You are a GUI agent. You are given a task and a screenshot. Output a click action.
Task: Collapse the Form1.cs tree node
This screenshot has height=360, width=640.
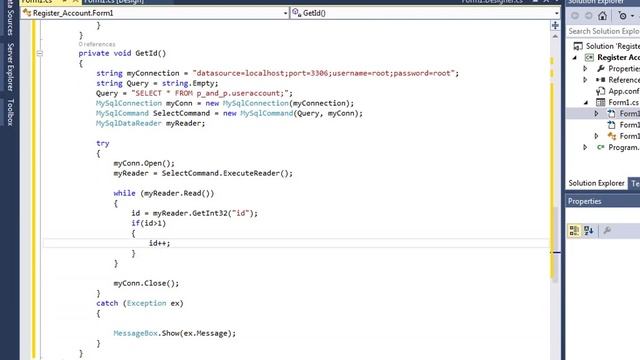pyautogui.click(x=586, y=102)
